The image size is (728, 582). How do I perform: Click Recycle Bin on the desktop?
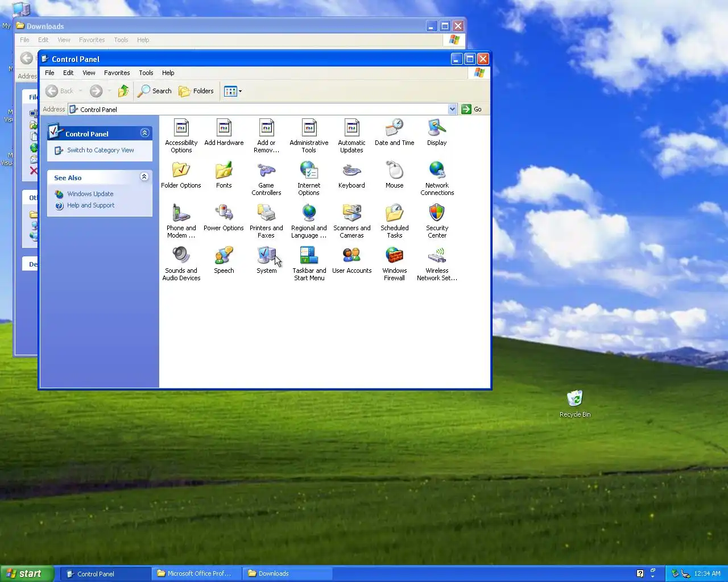[575, 404]
